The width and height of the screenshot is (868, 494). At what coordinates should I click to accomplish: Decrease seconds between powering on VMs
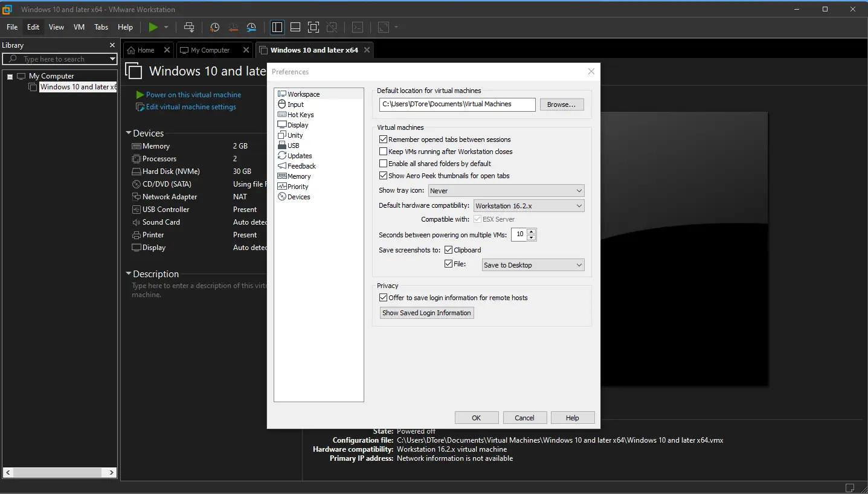point(532,237)
